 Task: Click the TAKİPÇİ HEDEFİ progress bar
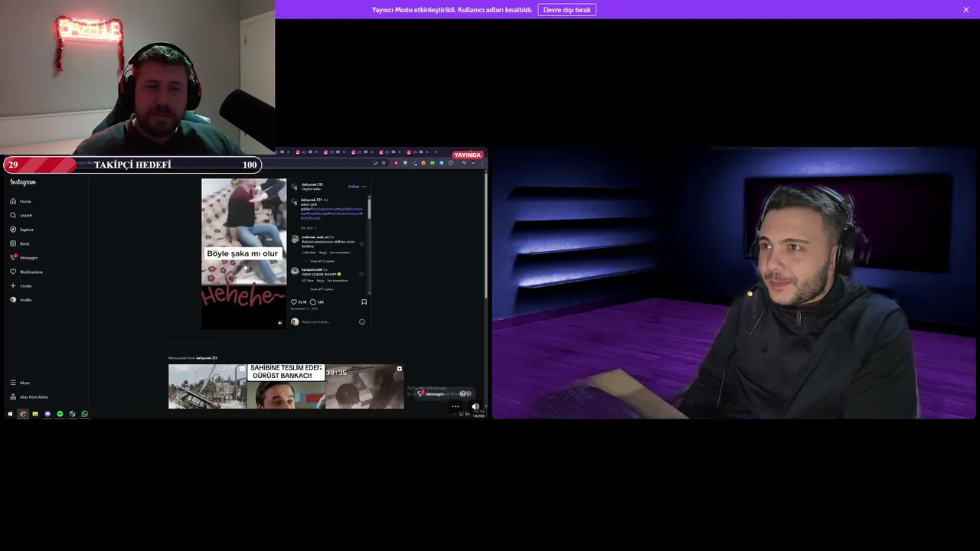tap(132, 165)
